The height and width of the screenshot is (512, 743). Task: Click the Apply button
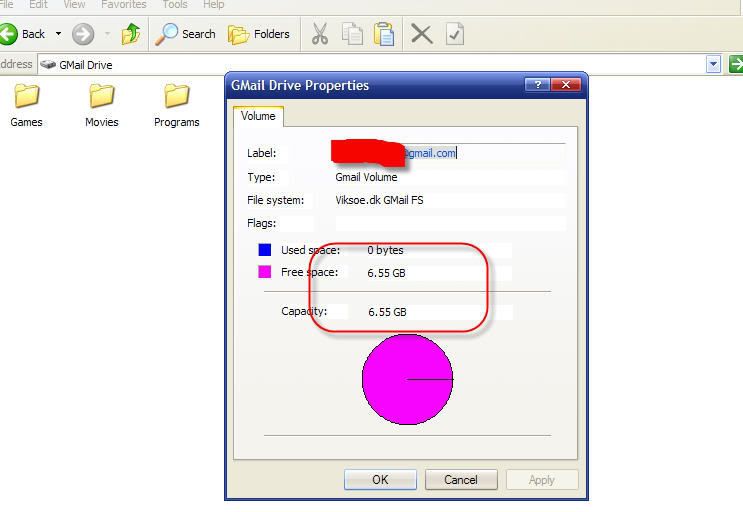pos(542,480)
